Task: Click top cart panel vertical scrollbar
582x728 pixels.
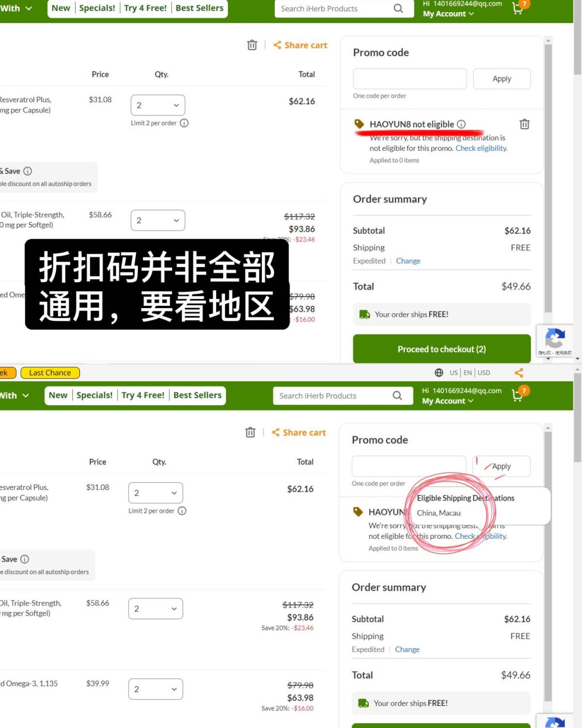Action: tap(548, 179)
